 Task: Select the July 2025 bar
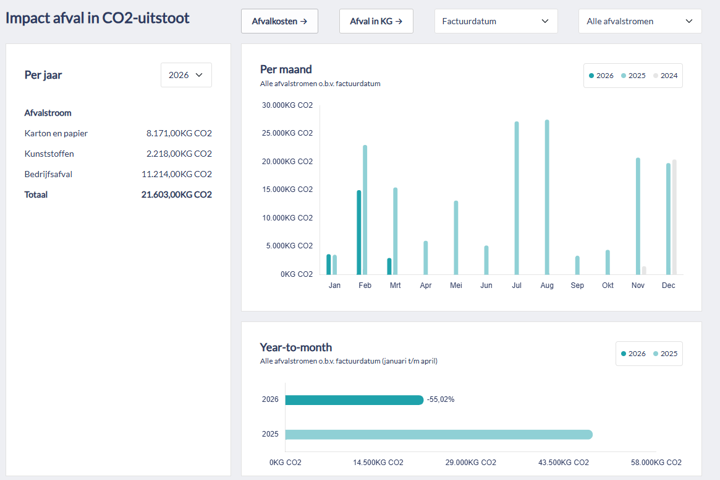[x=516, y=198]
